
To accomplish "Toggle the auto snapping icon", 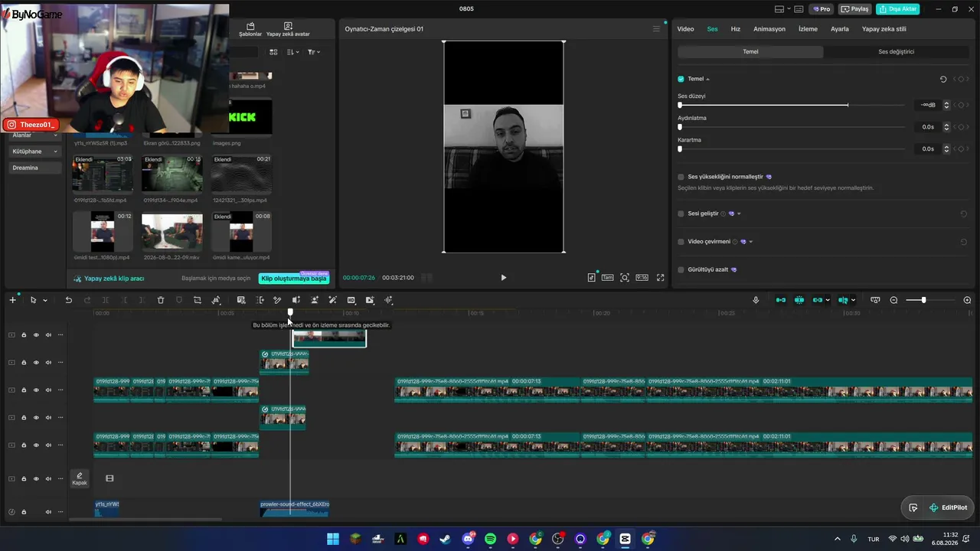I will 799,300.
